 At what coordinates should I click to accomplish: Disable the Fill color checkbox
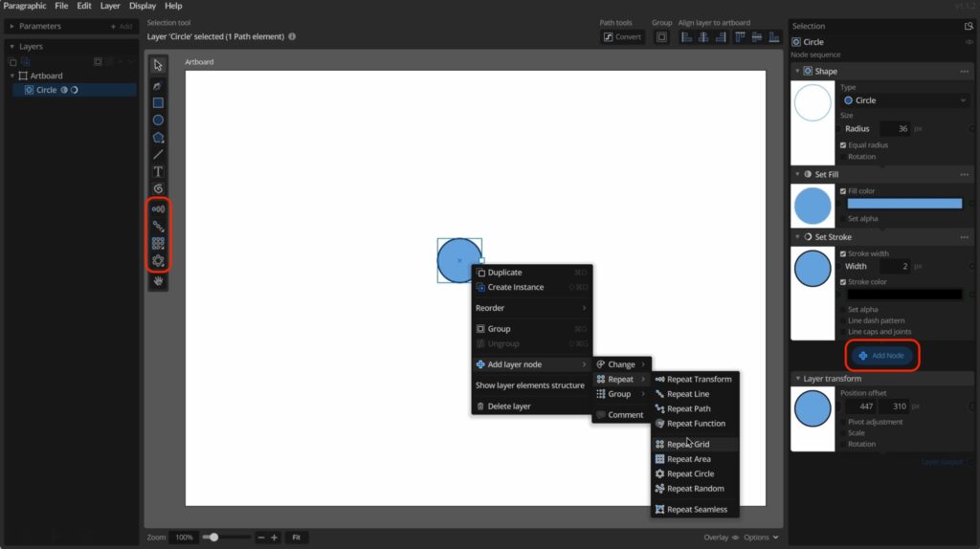point(843,191)
